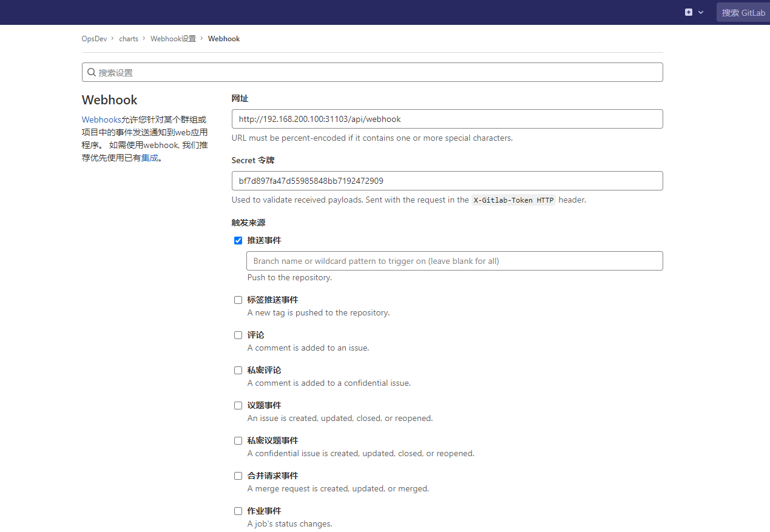Screen dimensions: 770x532
Task: Focus the 搜索 GitLab search box
Action: [743, 13]
